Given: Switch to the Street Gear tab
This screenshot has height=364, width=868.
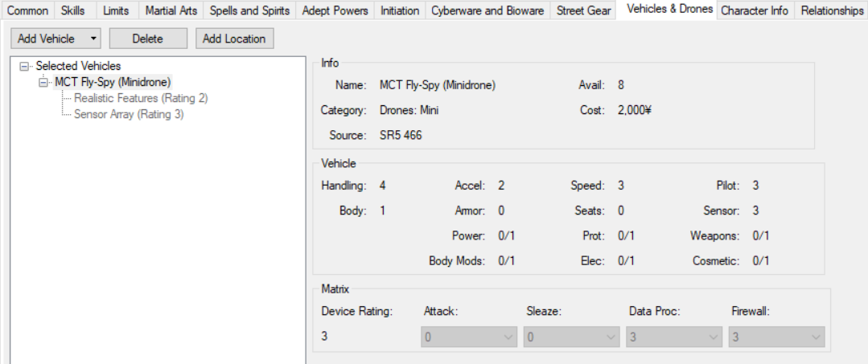Looking at the screenshot, I should coord(583,10).
